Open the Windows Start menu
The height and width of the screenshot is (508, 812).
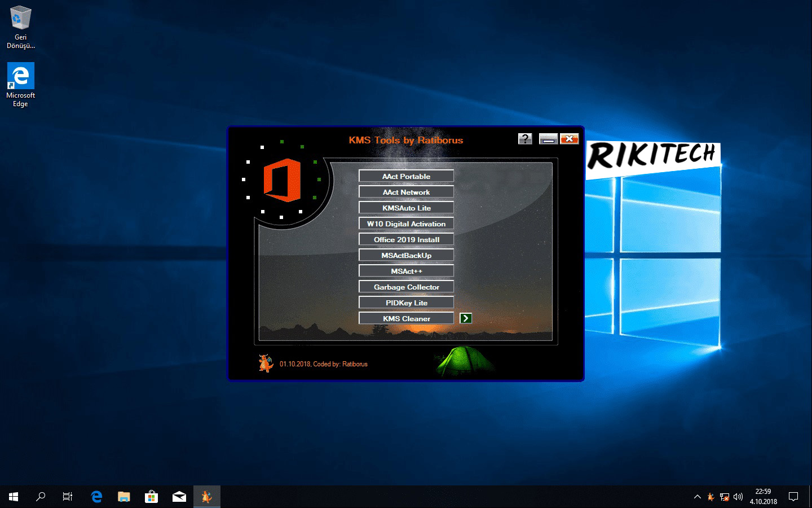coord(14,497)
